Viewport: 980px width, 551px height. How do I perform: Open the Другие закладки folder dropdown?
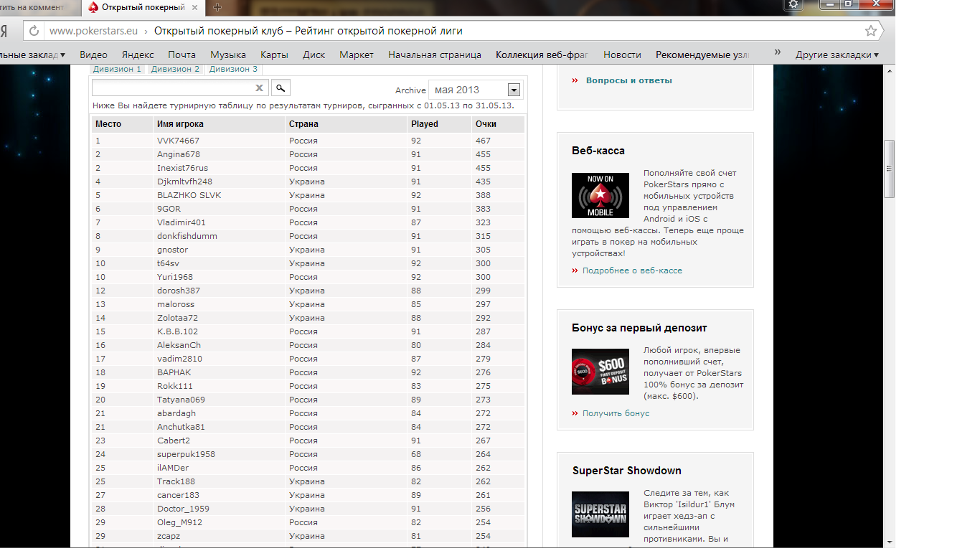[837, 55]
